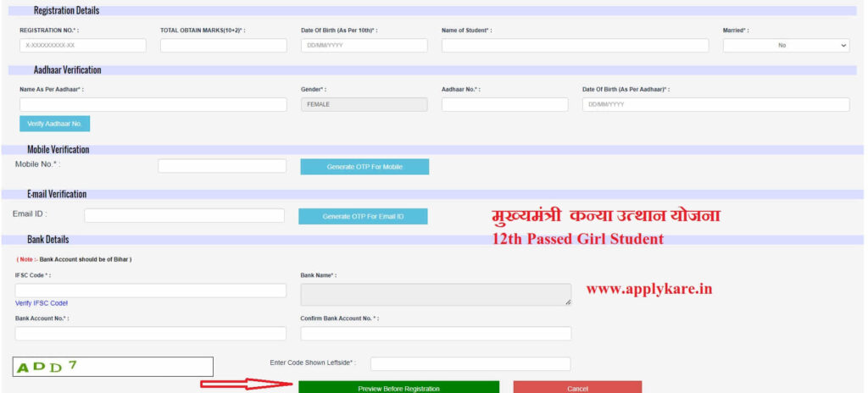The image size is (868, 393).
Task: Focus the IFSC Code input field
Action: (x=151, y=291)
